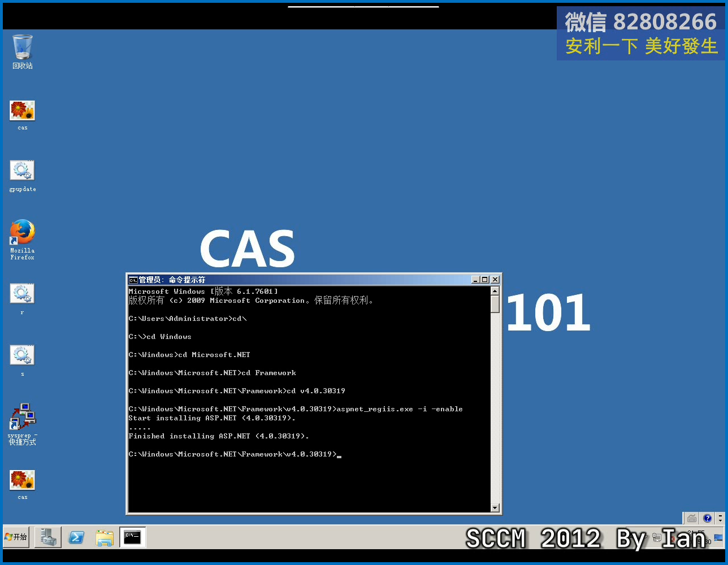Click 'Start installing ASP.NET' output line

point(212,418)
